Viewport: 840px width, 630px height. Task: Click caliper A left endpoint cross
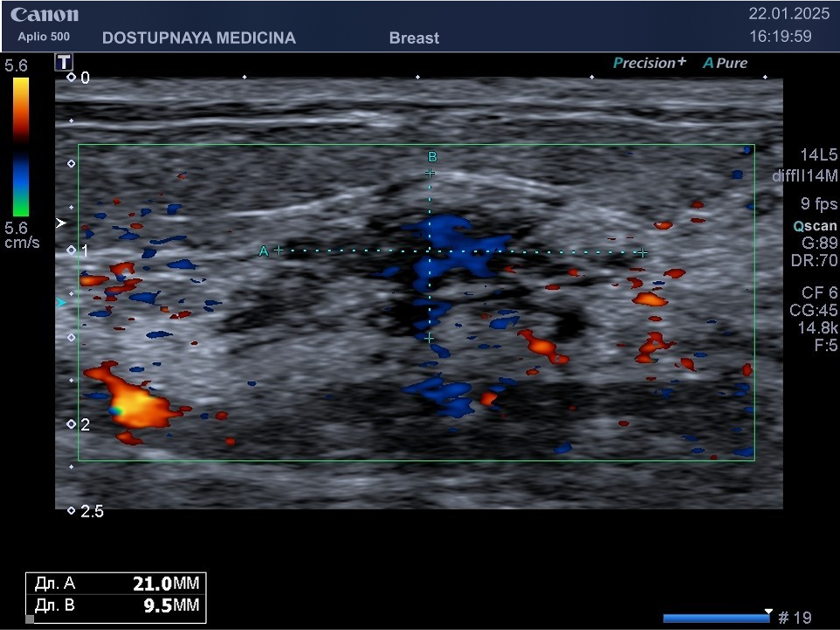(x=279, y=250)
